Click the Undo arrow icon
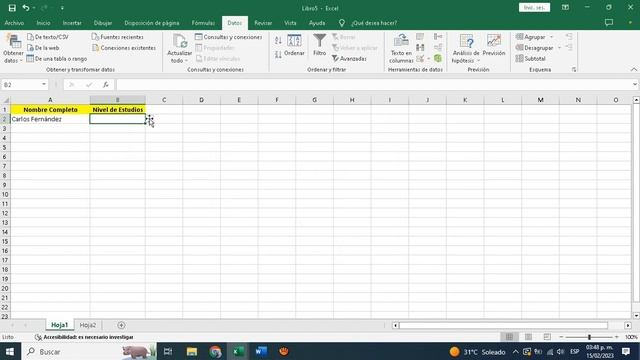Viewport: 640px width, 360px height. (x=26, y=8)
